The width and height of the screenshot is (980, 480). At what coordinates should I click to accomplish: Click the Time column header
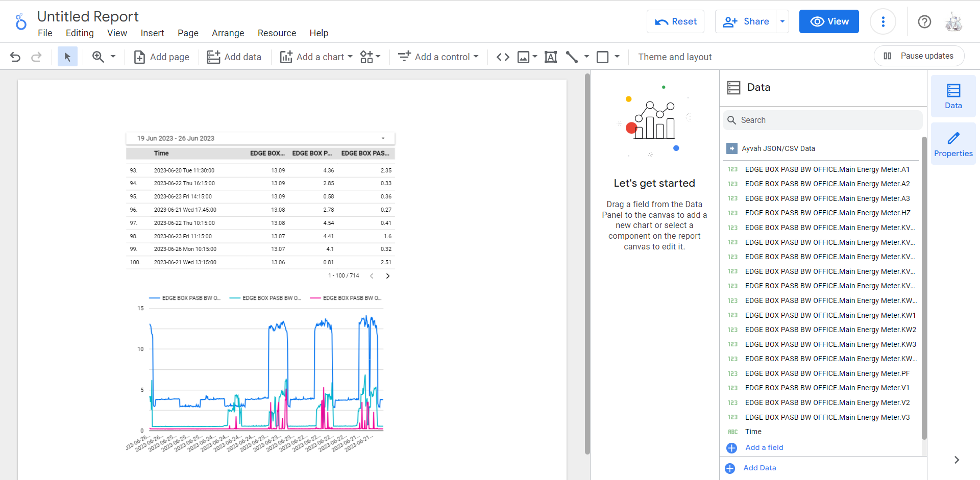coord(161,153)
